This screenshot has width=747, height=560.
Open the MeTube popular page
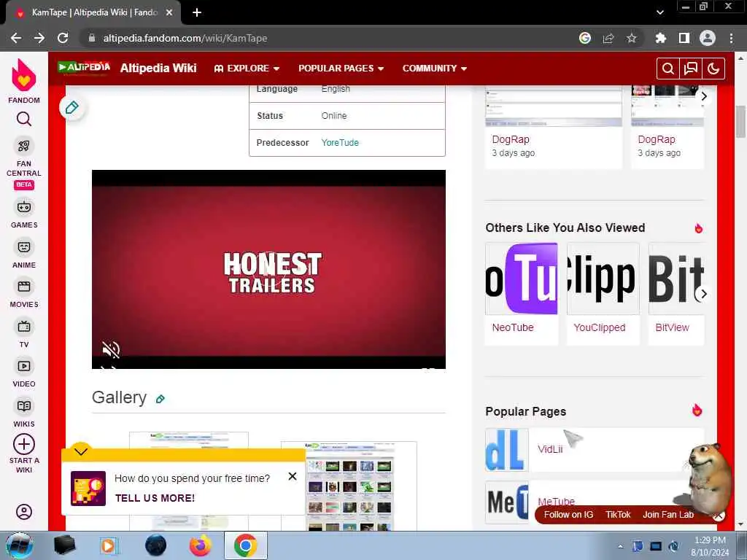[556, 502]
